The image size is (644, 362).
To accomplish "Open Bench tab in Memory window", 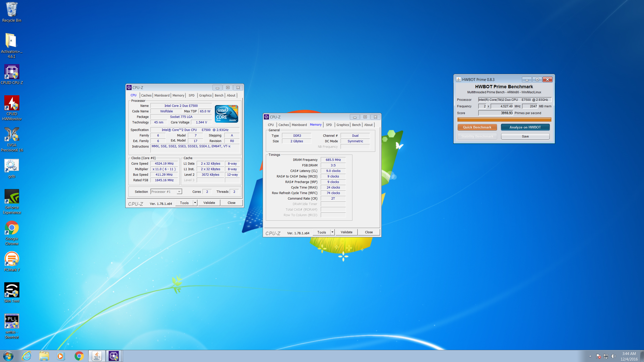I will (356, 125).
